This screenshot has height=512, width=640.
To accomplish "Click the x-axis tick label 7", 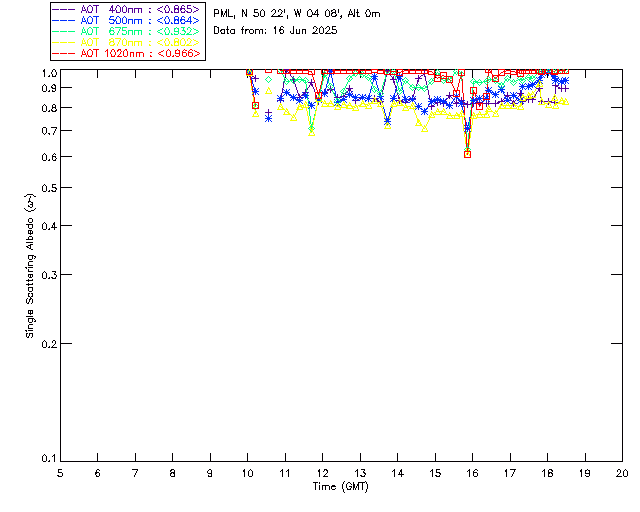I will tap(135, 473).
